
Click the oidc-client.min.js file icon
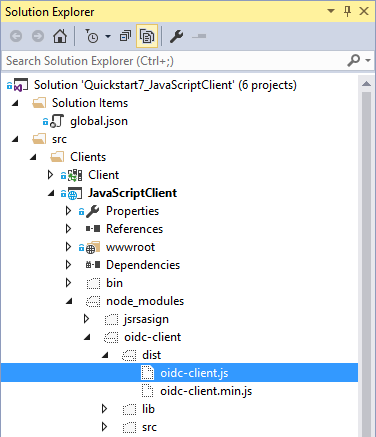click(147, 391)
